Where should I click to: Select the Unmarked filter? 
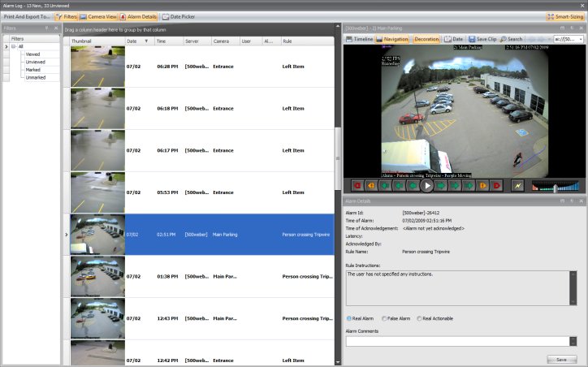click(x=36, y=78)
